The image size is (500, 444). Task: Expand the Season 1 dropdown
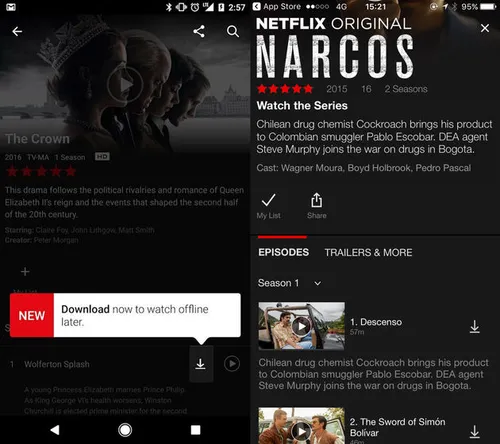click(x=289, y=283)
